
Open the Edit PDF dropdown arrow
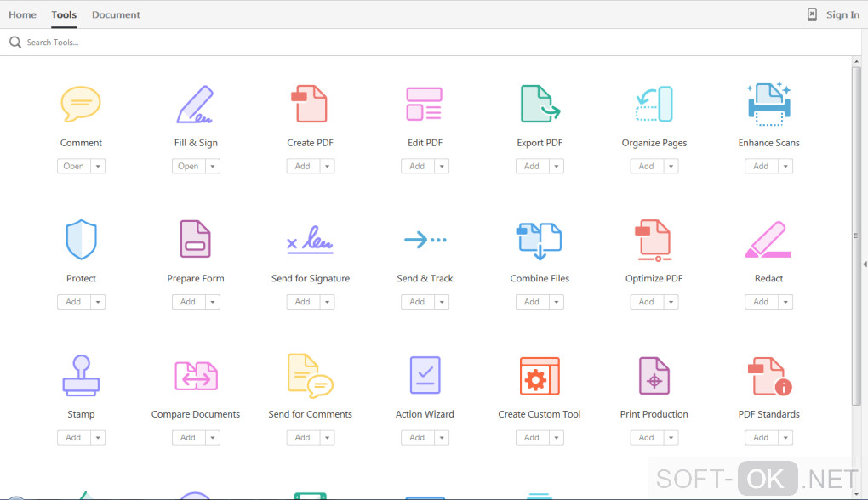pyautogui.click(x=442, y=166)
